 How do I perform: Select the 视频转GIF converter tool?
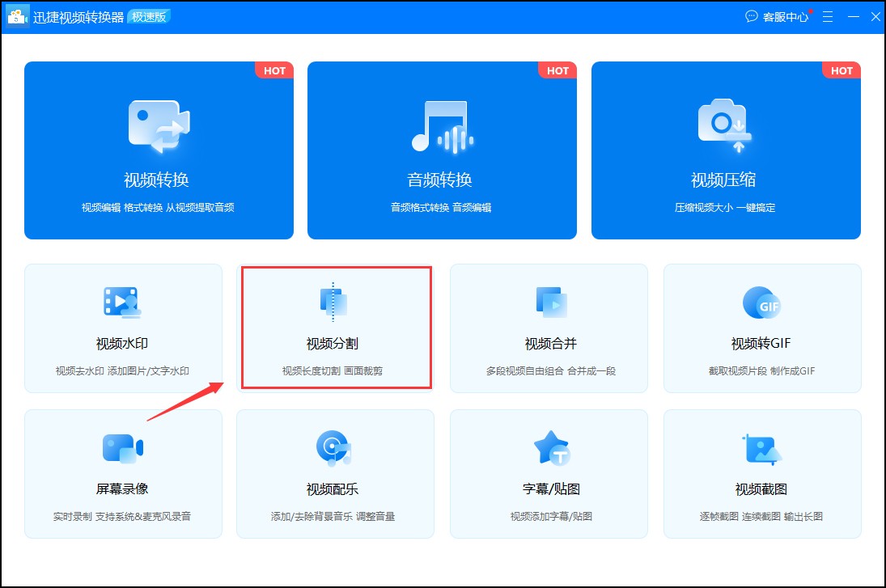point(761,328)
